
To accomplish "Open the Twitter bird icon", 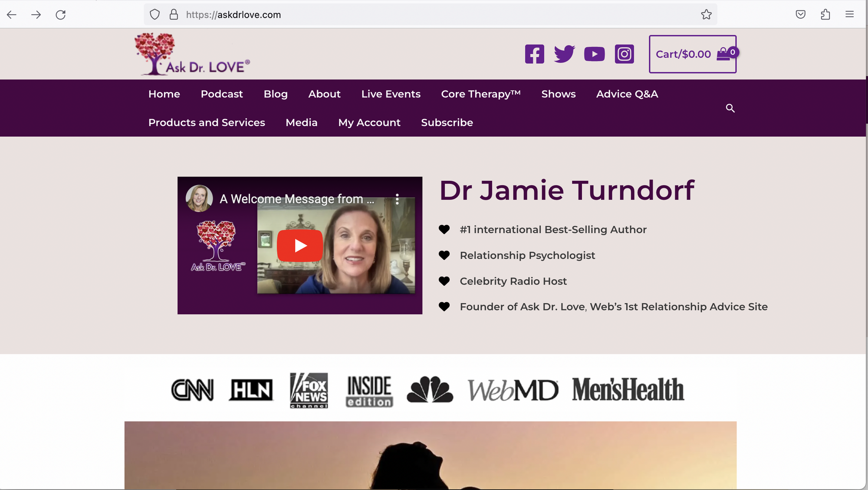I will 564,54.
